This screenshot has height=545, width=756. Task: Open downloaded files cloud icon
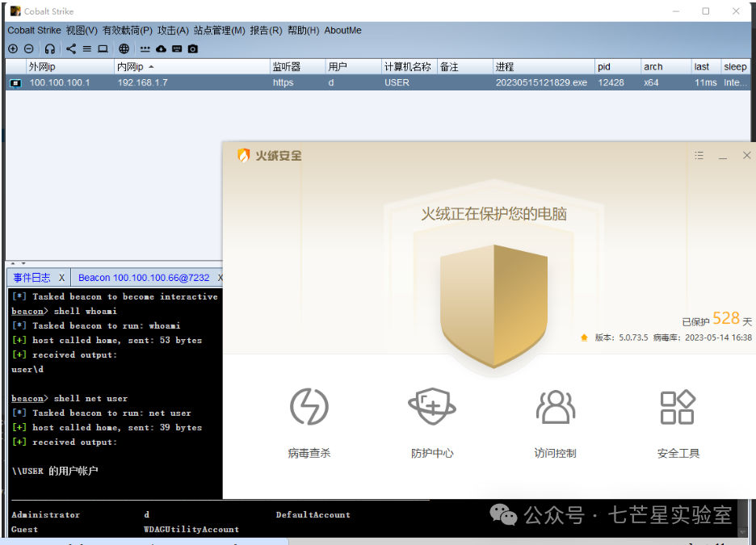[161, 48]
